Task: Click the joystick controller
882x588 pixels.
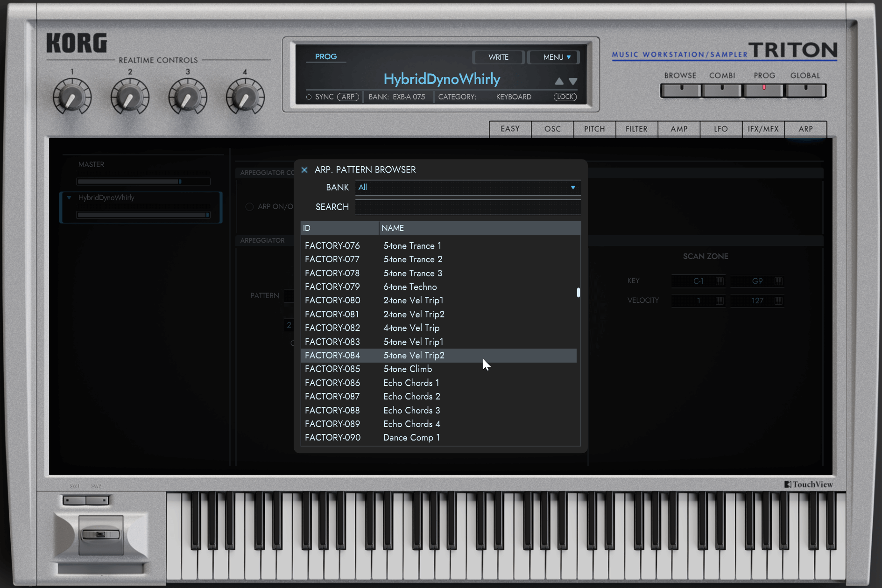Action: click(x=101, y=535)
